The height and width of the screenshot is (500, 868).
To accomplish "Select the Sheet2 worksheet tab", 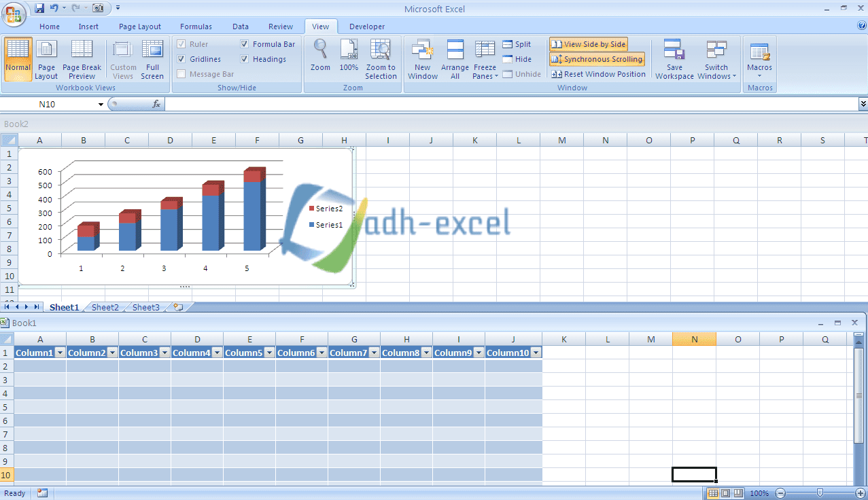I will point(104,307).
